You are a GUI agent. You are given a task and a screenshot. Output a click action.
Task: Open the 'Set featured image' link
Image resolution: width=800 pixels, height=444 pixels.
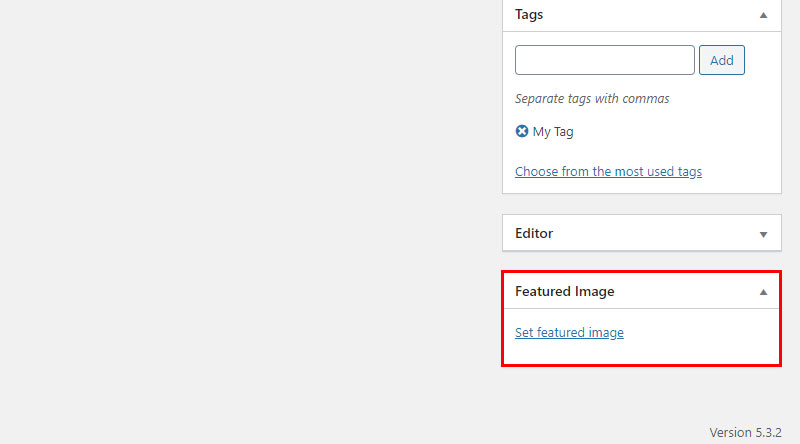click(x=569, y=333)
